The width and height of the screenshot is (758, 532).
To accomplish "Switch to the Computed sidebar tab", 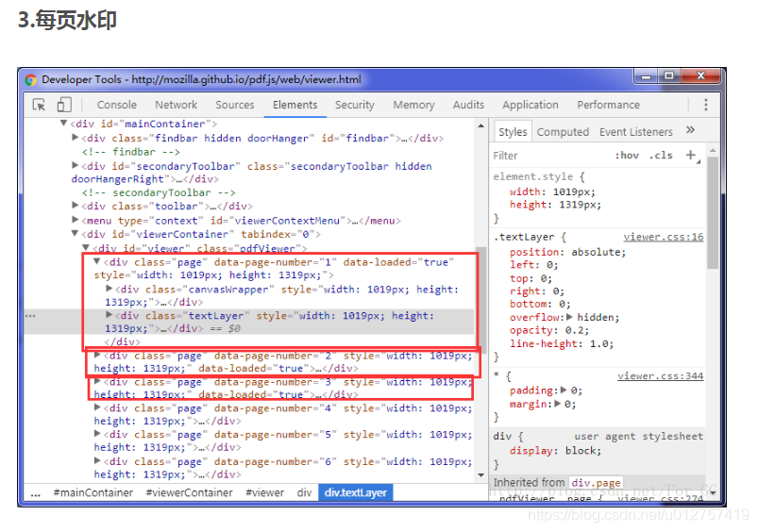I will coord(563,132).
